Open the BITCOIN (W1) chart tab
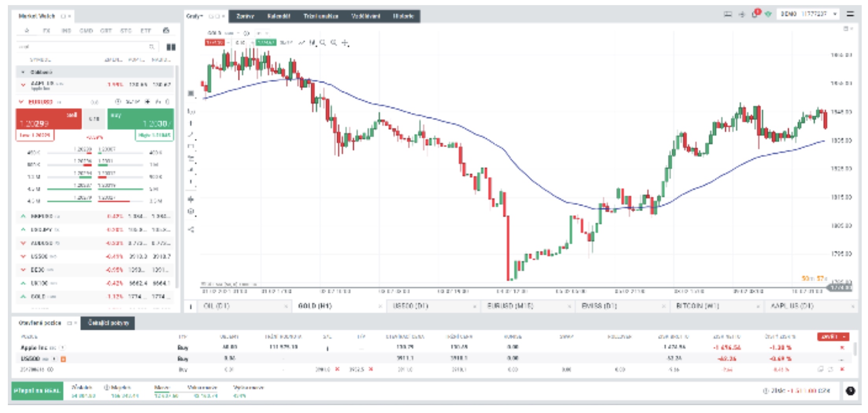The height and width of the screenshot is (413, 868). 697,306
